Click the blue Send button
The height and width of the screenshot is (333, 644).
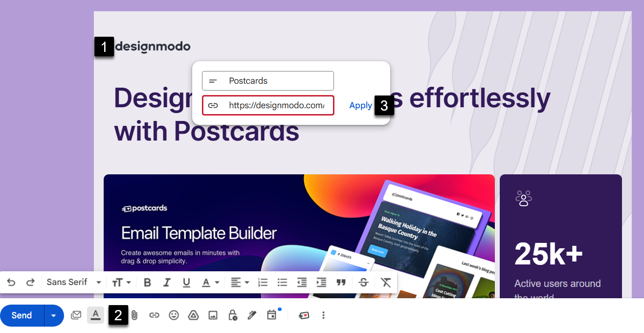[x=22, y=315]
